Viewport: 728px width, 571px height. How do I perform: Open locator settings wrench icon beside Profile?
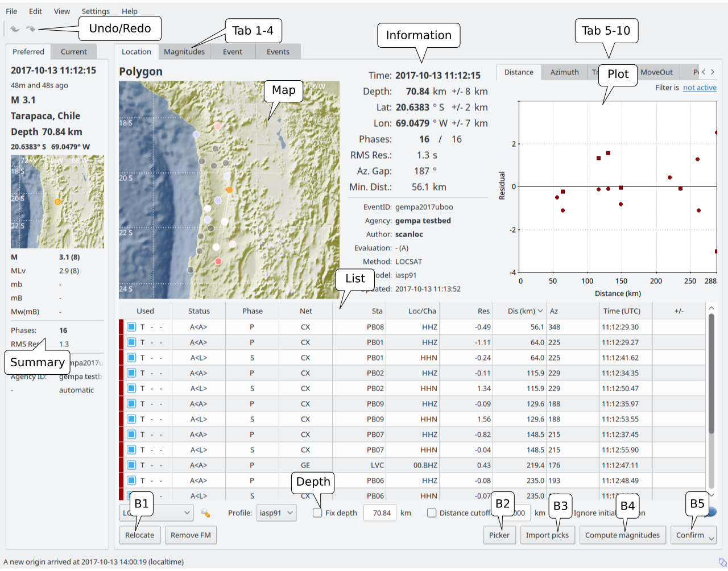(x=205, y=513)
